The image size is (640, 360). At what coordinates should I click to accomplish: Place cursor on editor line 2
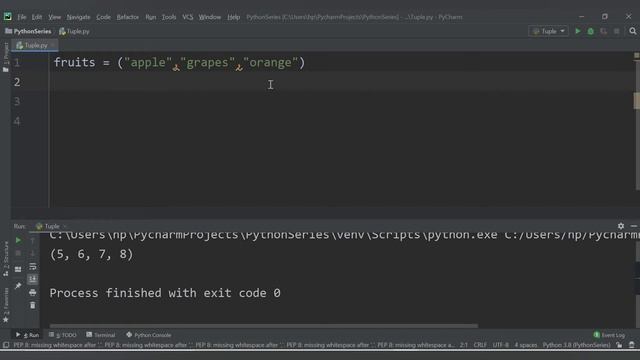coord(343,82)
